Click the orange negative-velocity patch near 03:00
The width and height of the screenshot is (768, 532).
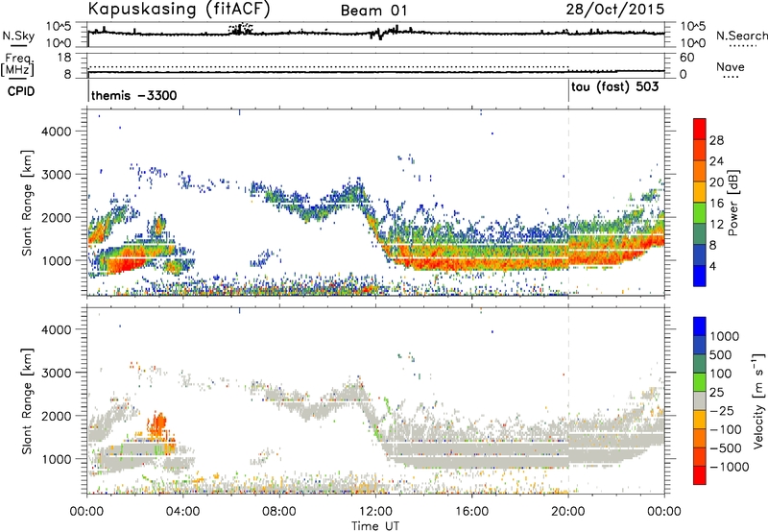(x=157, y=424)
